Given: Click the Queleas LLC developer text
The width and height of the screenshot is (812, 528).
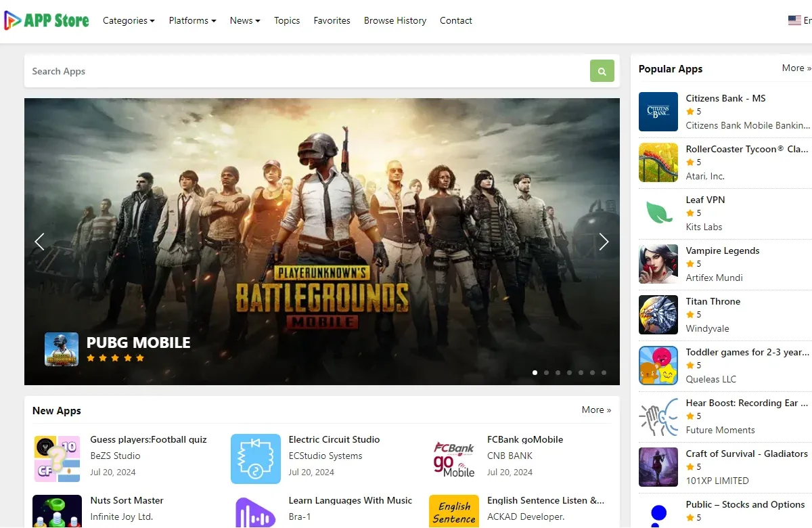Looking at the screenshot, I should coord(711,379).
